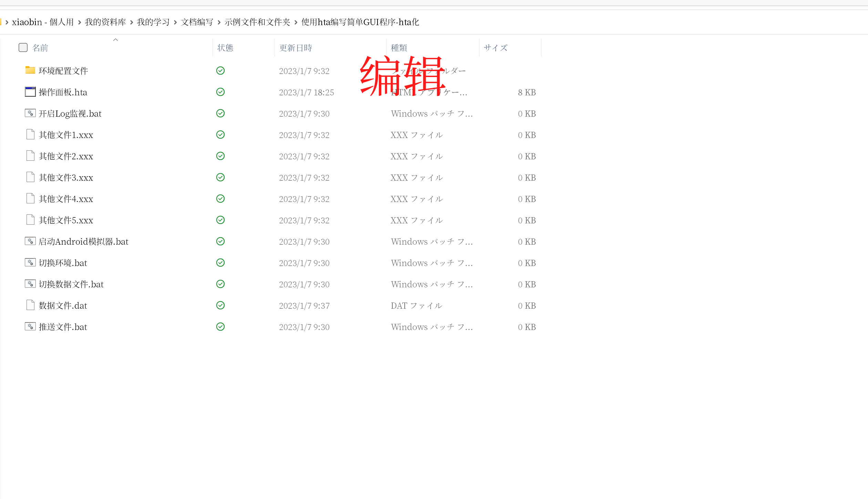
Task: Click the 操作面板.hta application icon
Action: tap(30, 92)
